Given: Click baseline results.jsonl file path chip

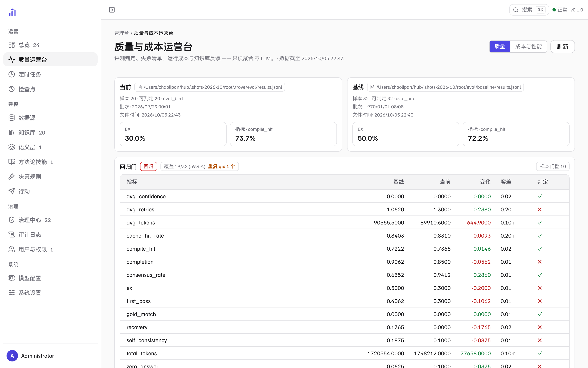Looking at the screenshot, I should [x=445, y=87].
